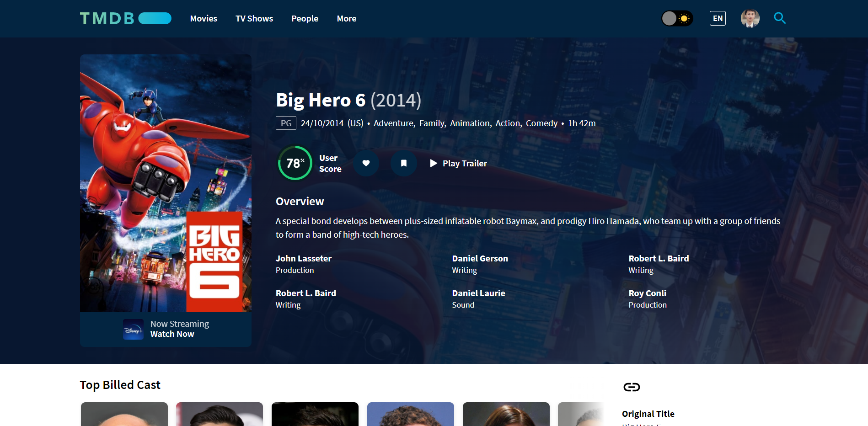Click the Top Billed Cast heading
The height and width of the screenshot is (426, 868).
pyautogui.click(x=120, y=385)
